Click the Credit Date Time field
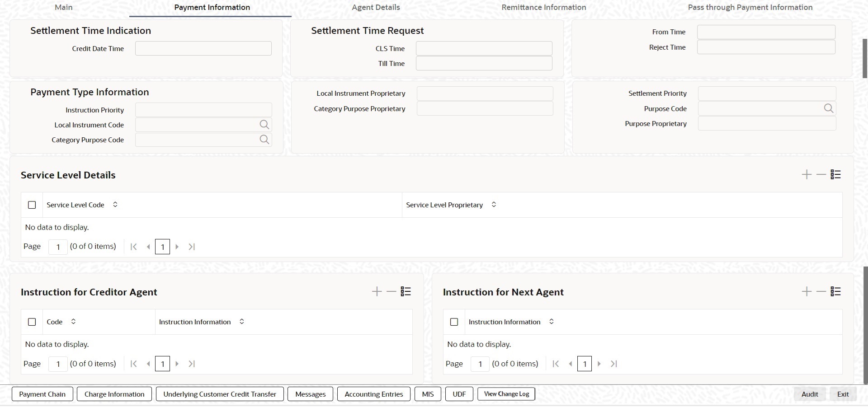868x407 pixels. (x=203, y=48)
